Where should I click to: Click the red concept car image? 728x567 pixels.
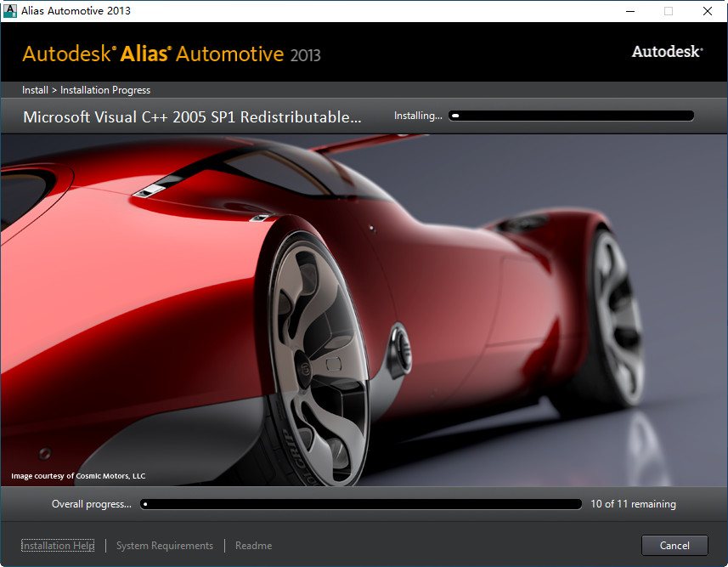tap(364, 310)
